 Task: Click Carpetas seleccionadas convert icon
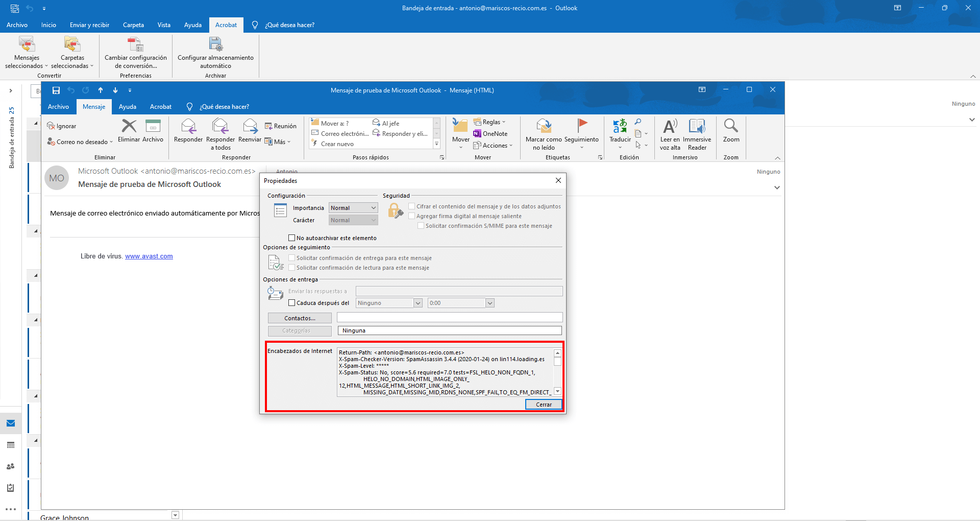coord(72,44)
